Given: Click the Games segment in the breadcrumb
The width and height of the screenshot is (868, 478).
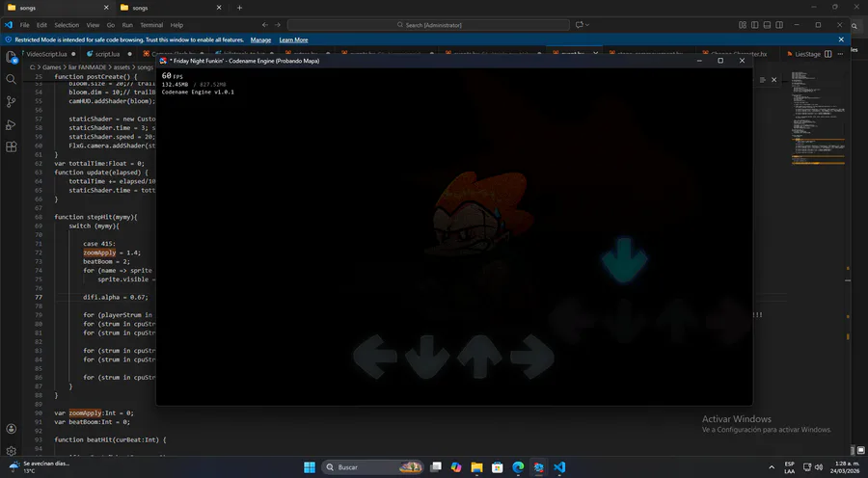Looking at the screenshot, I should point(52,67).
